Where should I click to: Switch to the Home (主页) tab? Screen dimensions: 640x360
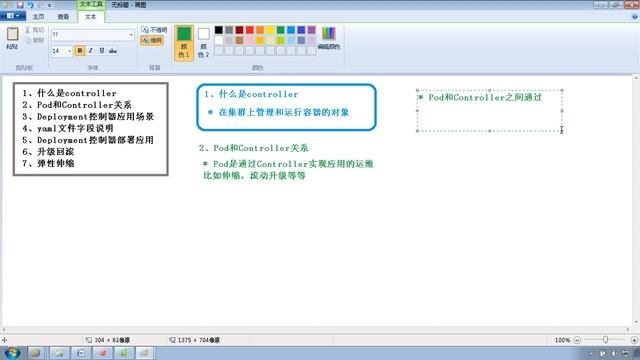click(38, 17)
